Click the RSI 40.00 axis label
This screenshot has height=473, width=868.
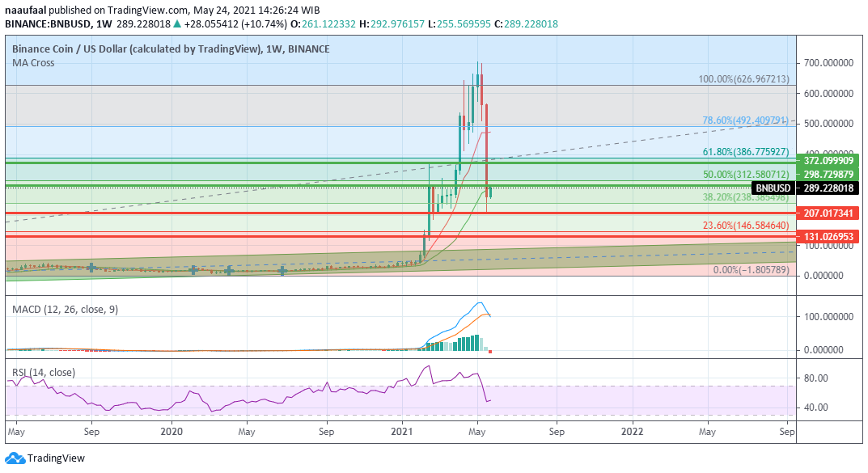pyautogui.click(x=816, y=408)
